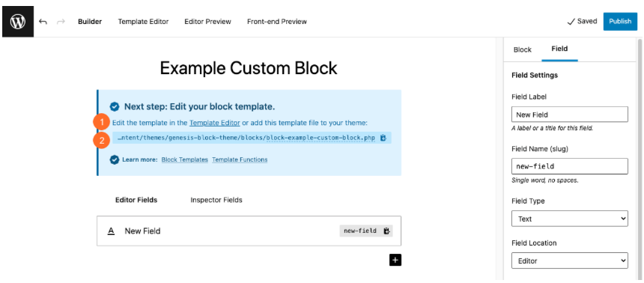Open the Template Editor menu item
The width and height of the screenshot is (644, 283).
click(143, 22)
